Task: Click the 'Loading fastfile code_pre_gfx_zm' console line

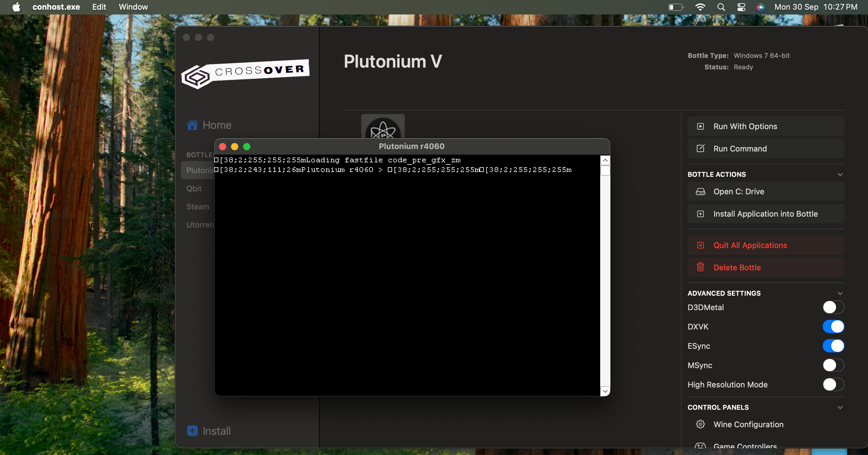Action: tap(337, 160)
